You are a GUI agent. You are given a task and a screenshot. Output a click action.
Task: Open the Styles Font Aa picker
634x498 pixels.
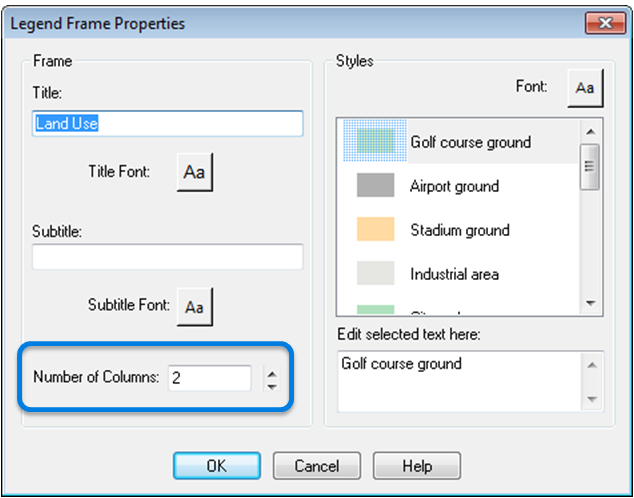[x=585, y=88]
